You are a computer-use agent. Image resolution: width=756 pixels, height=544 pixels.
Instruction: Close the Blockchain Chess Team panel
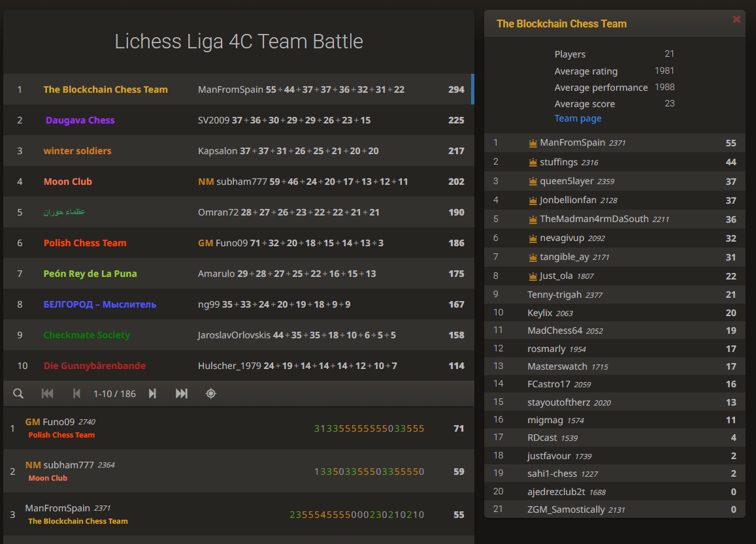(x=736, y=20)
